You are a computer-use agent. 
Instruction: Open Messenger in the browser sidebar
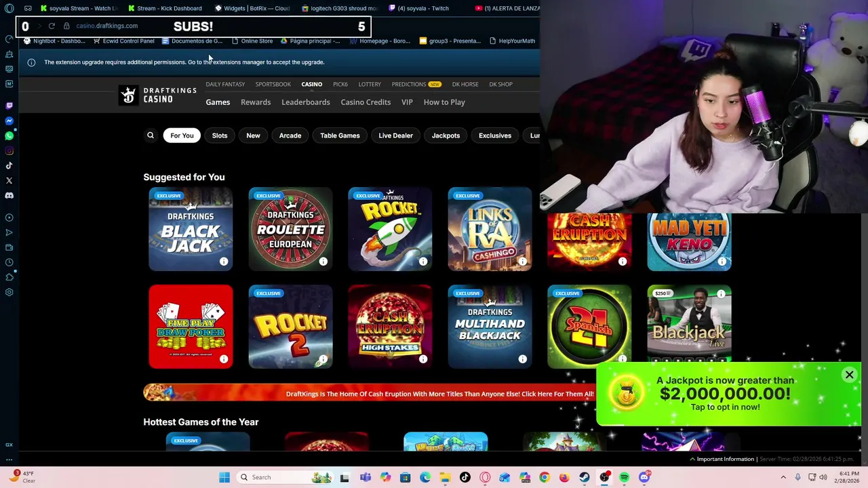tap(9, 121)
